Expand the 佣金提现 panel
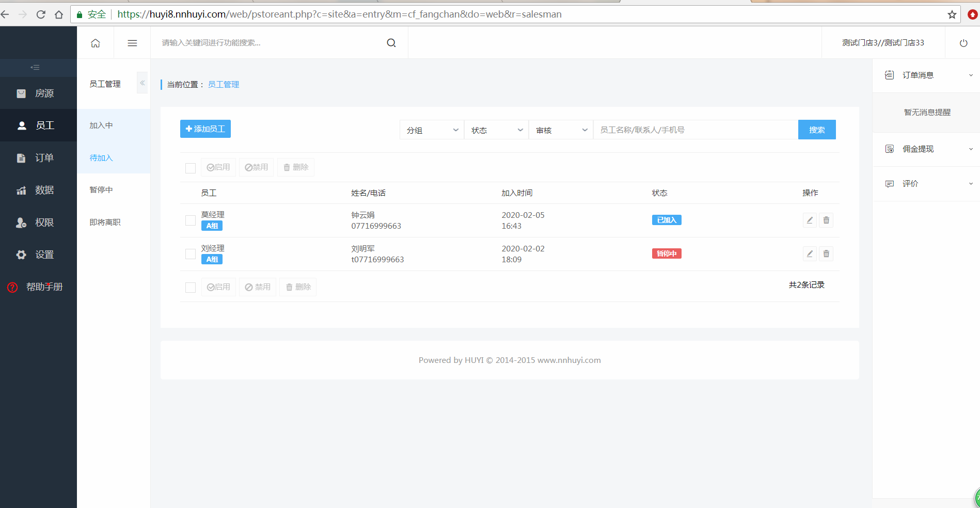 [x=926, y=149]
